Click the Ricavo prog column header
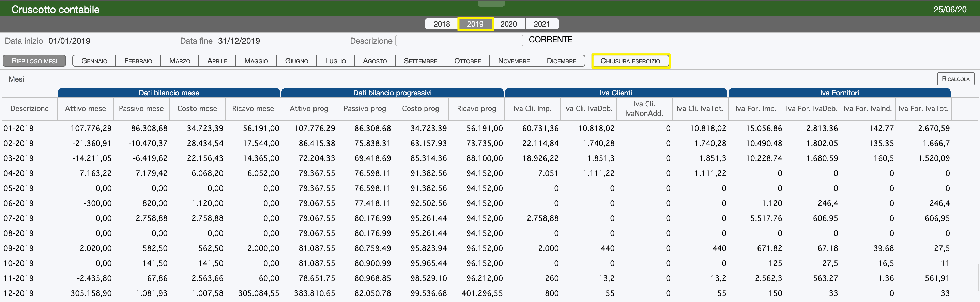This screenshot has height=302, width=980. coord(476,108)
